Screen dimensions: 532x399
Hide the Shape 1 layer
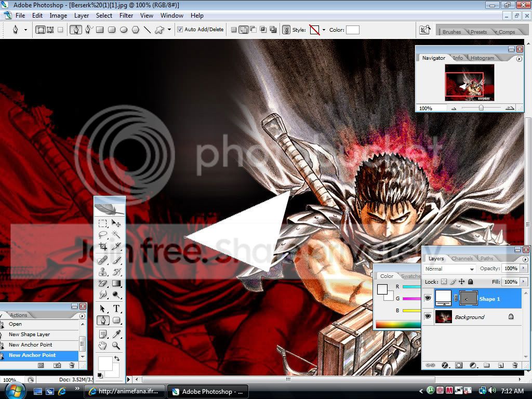pyautogui.click(x=428, y=298)
